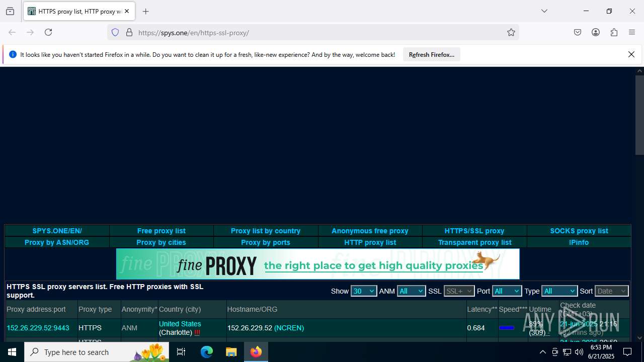Open File Explorer from taskbar

[x=231, y=352]
